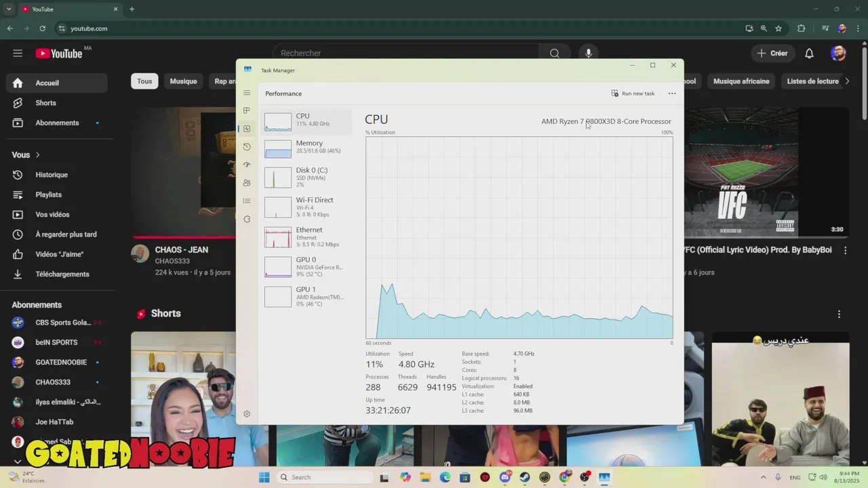Select CPU performance graph entry

(x=307, y=122)
